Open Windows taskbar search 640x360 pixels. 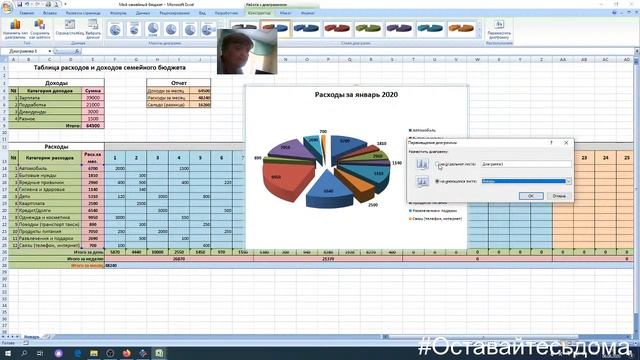pyautogui.click(x=24, y=353)
